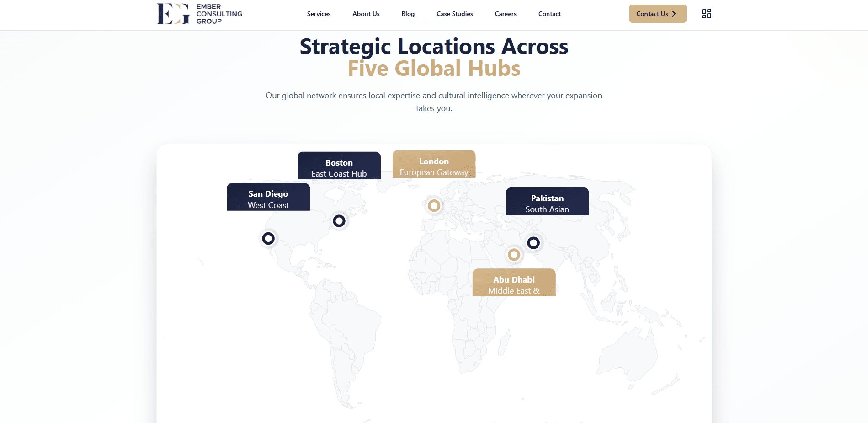Select the London map marker
This screenshot has width=868, height=423.
pos(434,205)
